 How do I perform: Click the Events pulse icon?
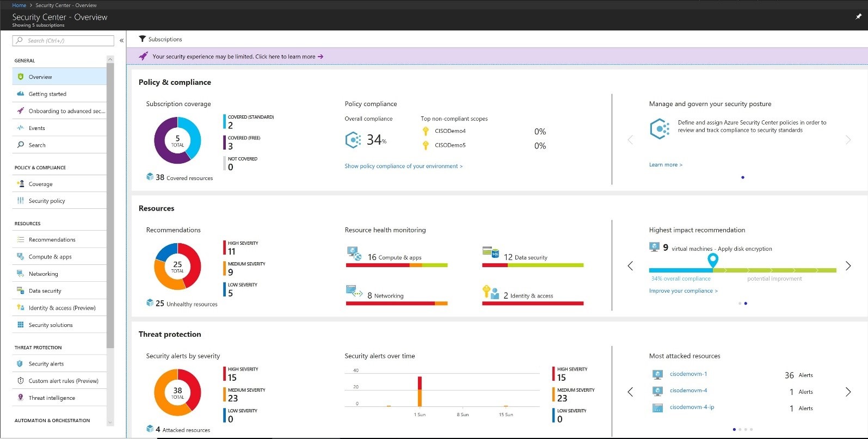[x=21, y=128]
